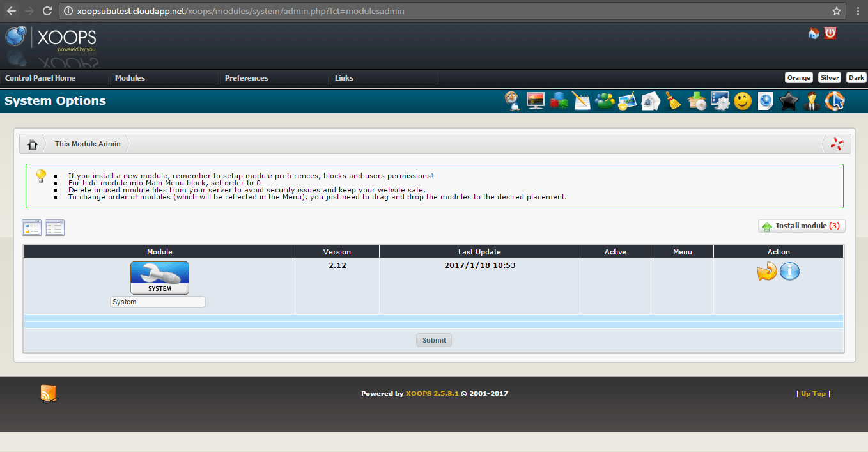Click the orange update arrow for System
Image resolution: width=868 pixels, height=452 pixels.
tap(766, 272)
